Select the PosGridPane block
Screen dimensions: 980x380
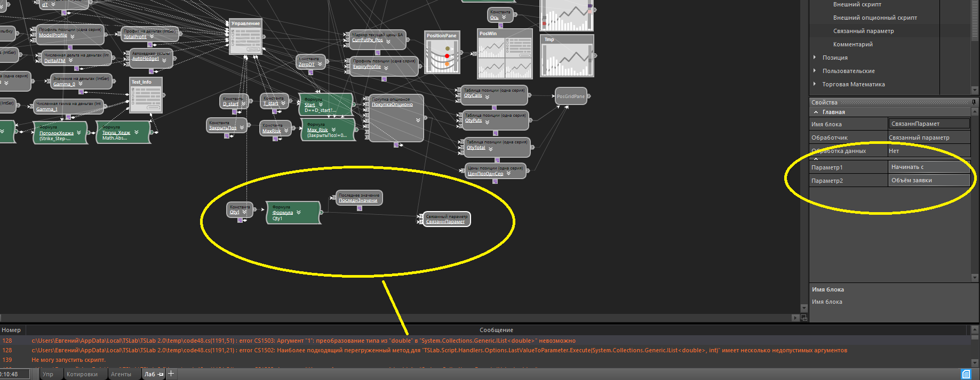tap(571, 96)
